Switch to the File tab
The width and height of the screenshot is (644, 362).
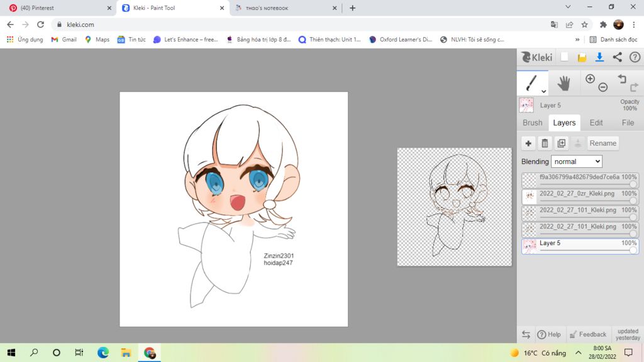(x=628, y=123)
